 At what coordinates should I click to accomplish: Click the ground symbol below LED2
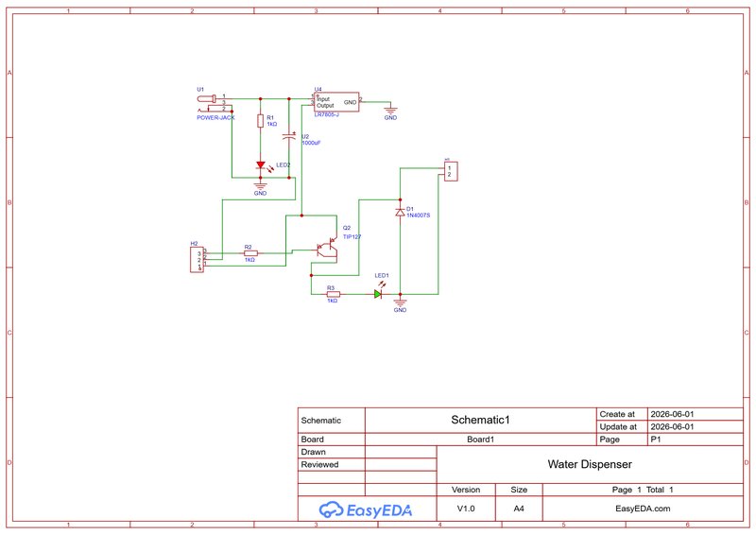[x=261, y=186]
